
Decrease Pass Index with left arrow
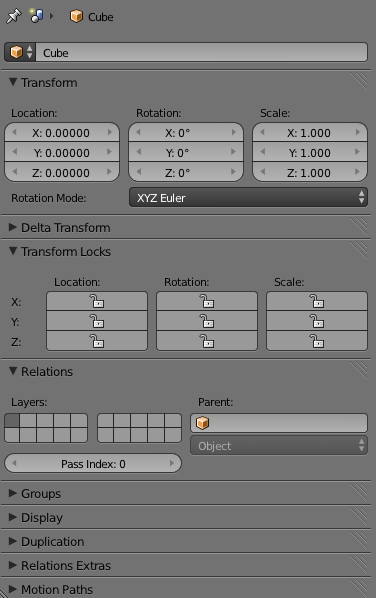point(14,463)
